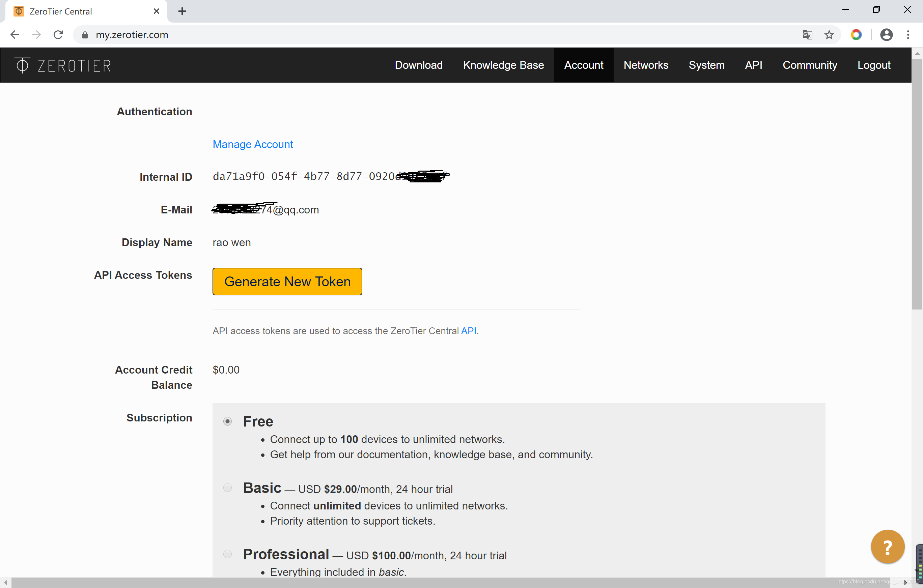The image size is (923, 588).
Task: Click the 'Authentication' section label
Action: click(155, 112)
